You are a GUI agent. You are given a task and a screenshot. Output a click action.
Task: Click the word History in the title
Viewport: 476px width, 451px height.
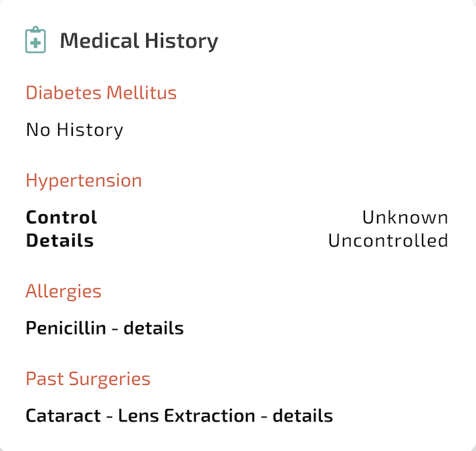tap(182, 41)
